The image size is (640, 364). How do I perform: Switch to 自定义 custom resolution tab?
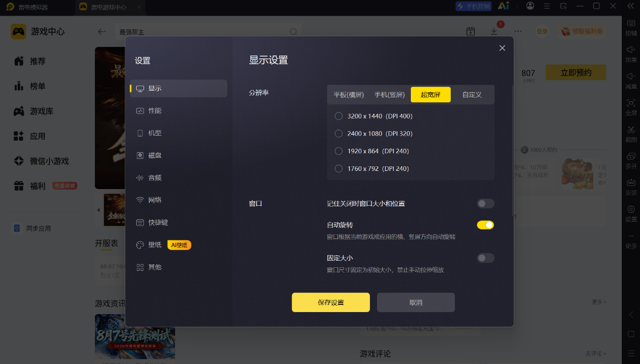tap(472, 95)
